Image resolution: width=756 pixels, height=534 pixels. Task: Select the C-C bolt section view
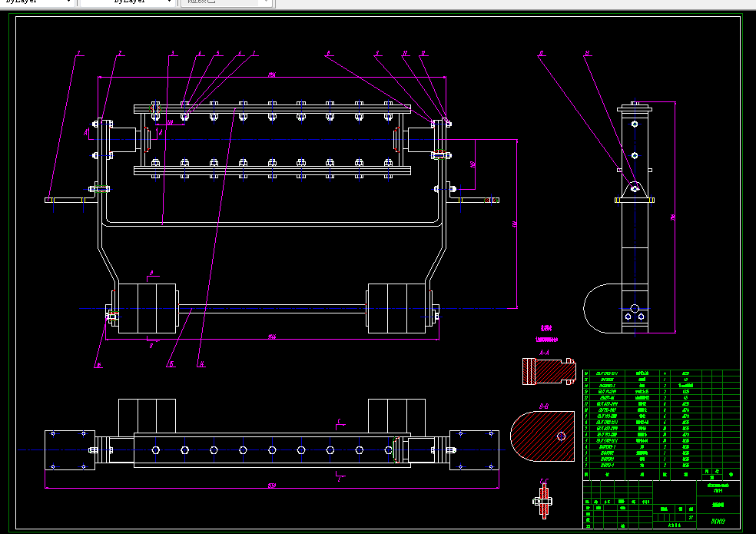(x=543, y=502)
